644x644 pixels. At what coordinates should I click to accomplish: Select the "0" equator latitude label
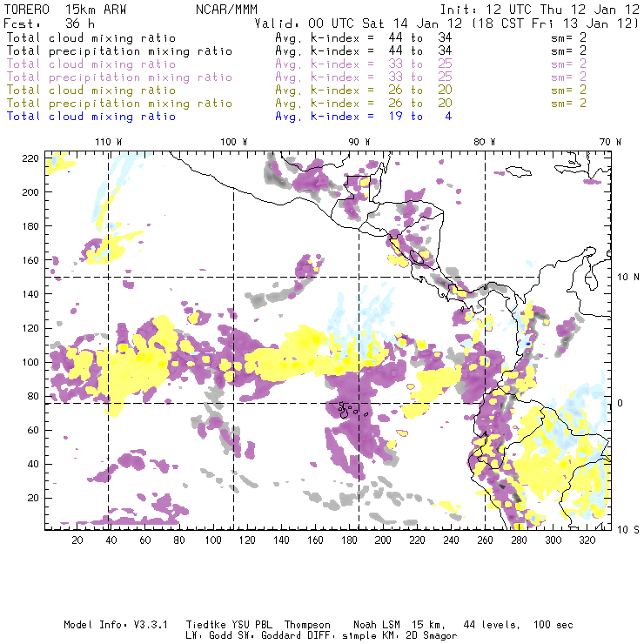(621, 403)
